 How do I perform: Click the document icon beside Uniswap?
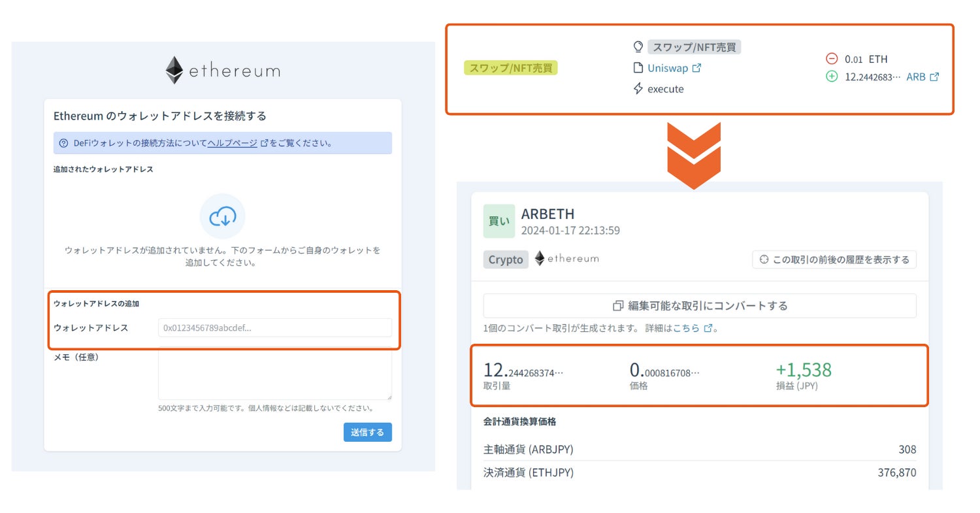tap(638, 68)
